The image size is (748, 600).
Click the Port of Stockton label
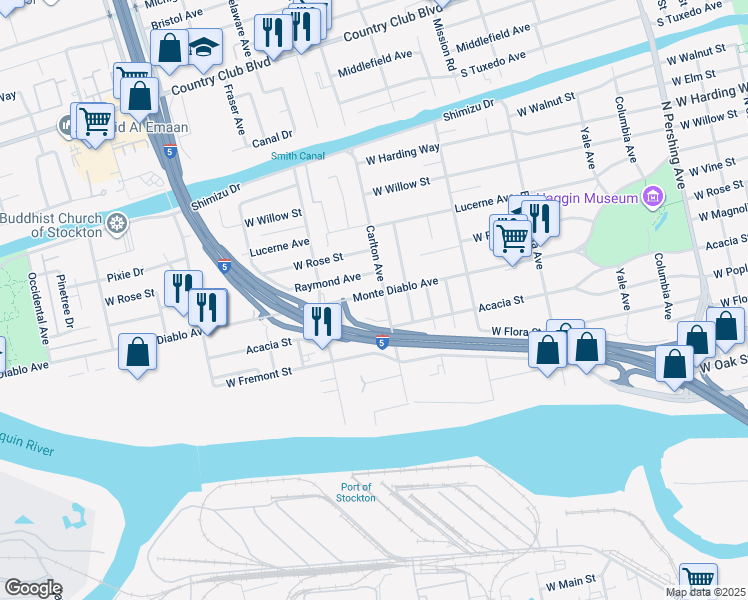click(356, 492)
